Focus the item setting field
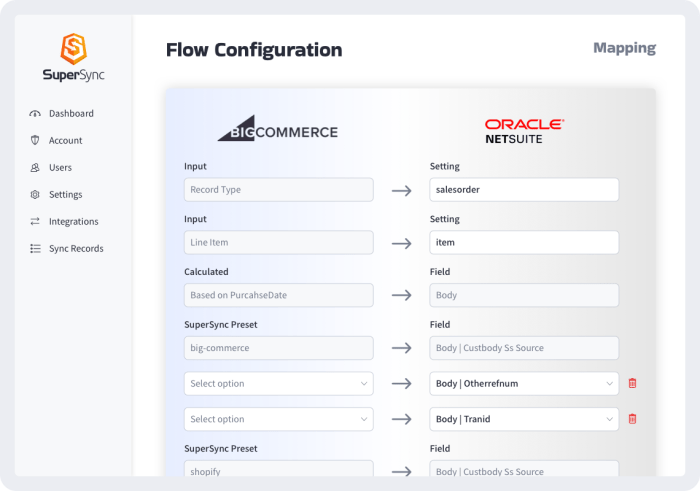This screenshot has width=700, height=491. [x=523, y=242]
